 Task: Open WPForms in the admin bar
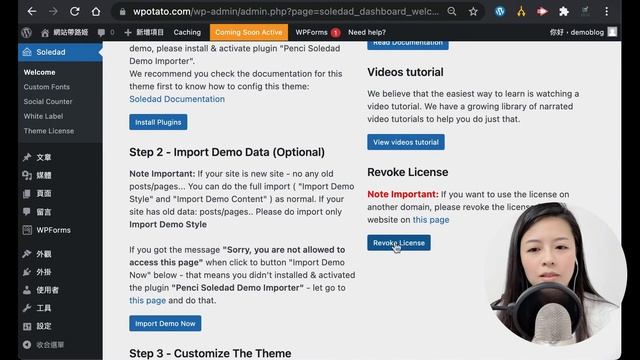(x=317, y=32)
